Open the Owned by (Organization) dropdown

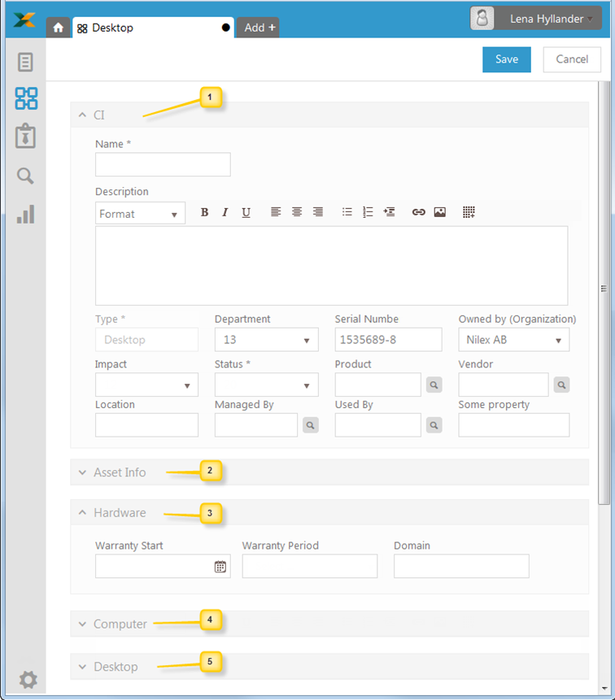pyautogui.click(x=513, y=340)
